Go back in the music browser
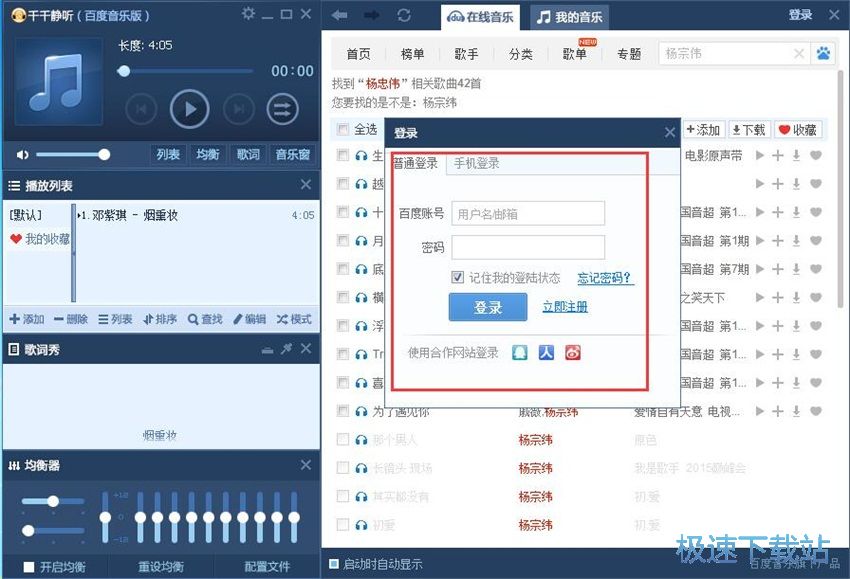This screenshot has height=579, width=850. [339, 15]
